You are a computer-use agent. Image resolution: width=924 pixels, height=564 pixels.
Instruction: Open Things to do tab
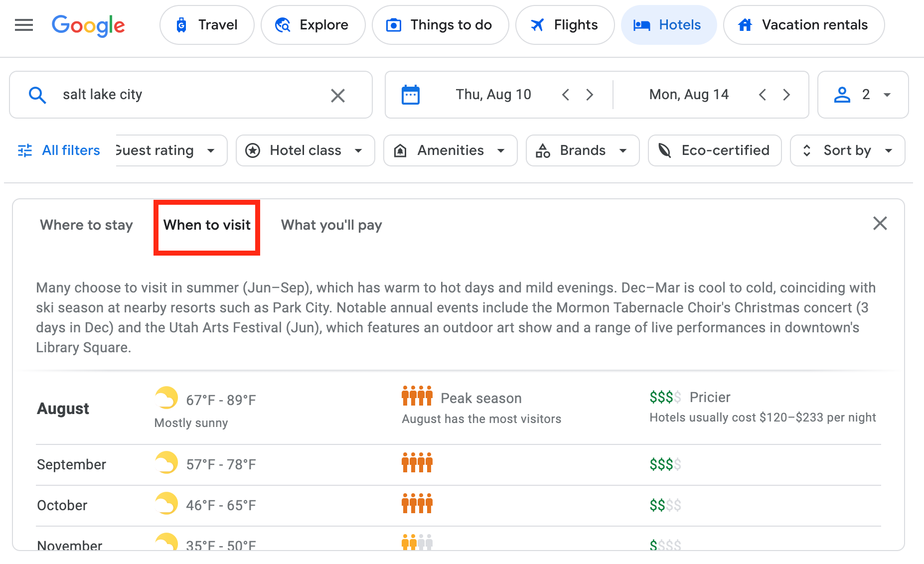pyautogui.click(x=440, y=25)
